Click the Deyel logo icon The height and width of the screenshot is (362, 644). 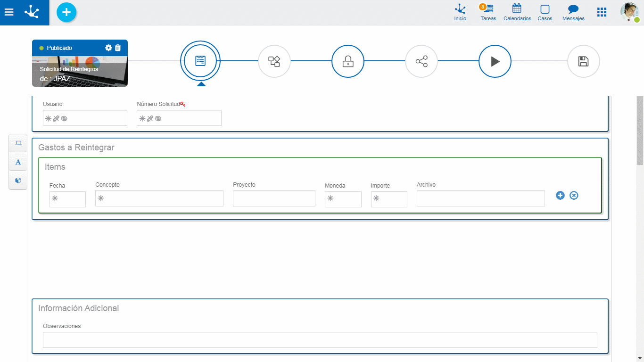(32, 12)
